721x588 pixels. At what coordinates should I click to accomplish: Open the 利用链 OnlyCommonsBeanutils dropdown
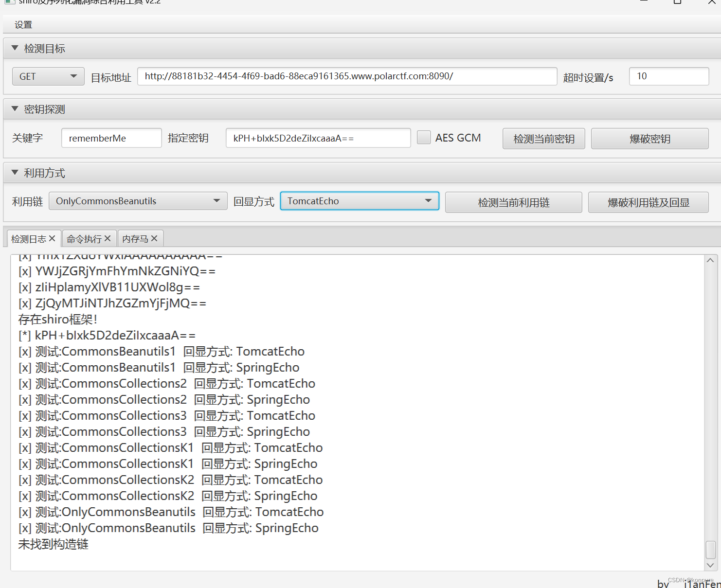[138, 201]
